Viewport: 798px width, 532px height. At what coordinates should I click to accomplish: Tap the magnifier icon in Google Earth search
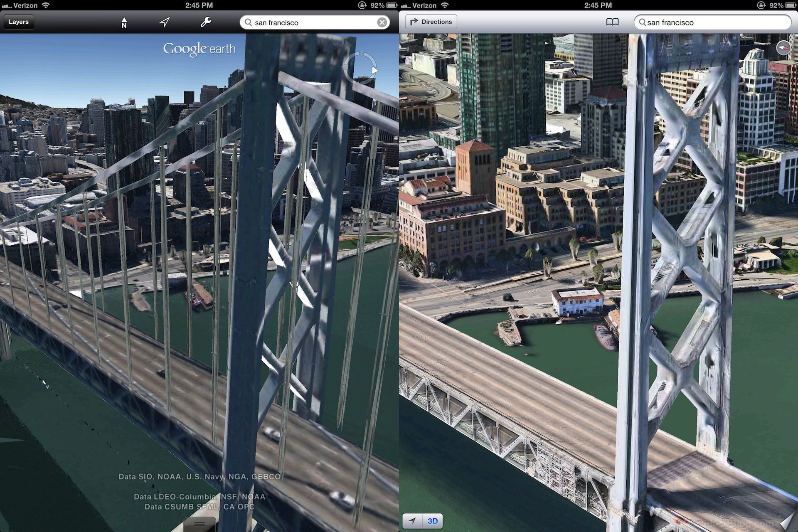(x=248, y=22)
